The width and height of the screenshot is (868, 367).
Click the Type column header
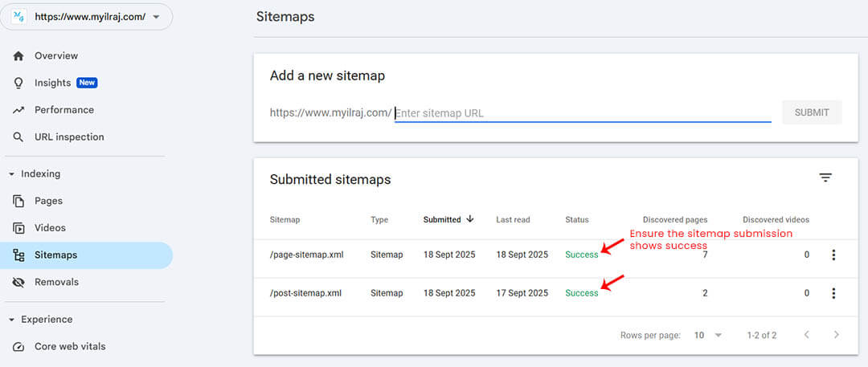[379, 220]
